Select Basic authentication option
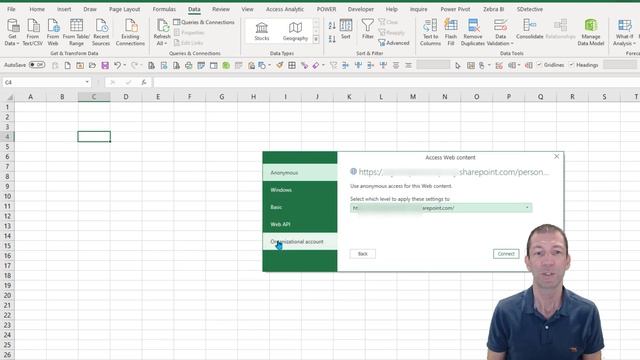Screen dimensions: 640x360 [300, 207]
